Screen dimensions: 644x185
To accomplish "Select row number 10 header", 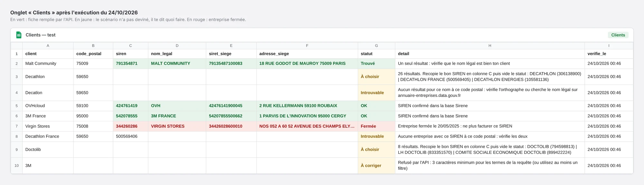I will 16,165.
